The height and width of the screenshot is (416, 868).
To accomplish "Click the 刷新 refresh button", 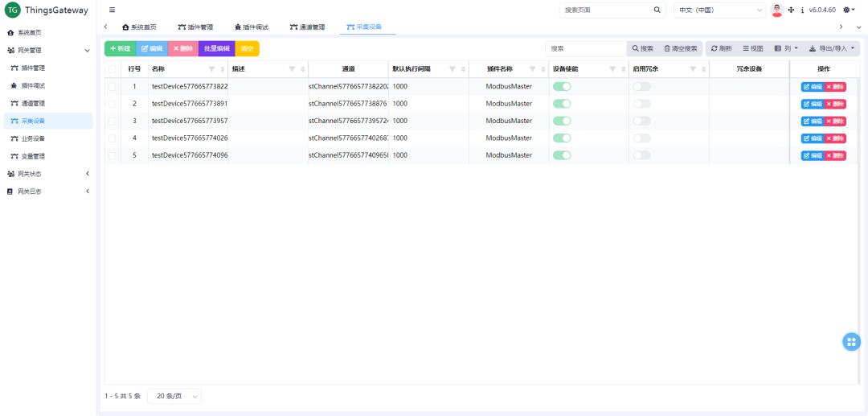I will coord(721,49).
